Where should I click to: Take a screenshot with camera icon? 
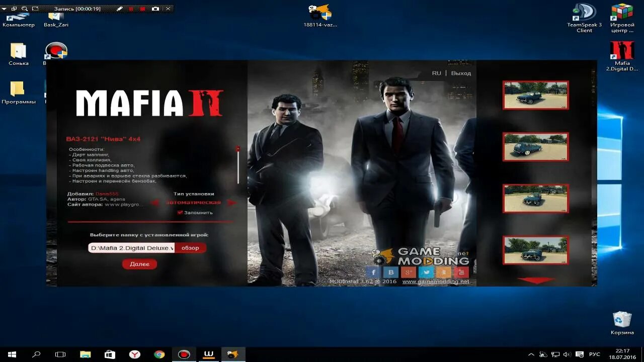pyautogui.click(x=155, y=9)
